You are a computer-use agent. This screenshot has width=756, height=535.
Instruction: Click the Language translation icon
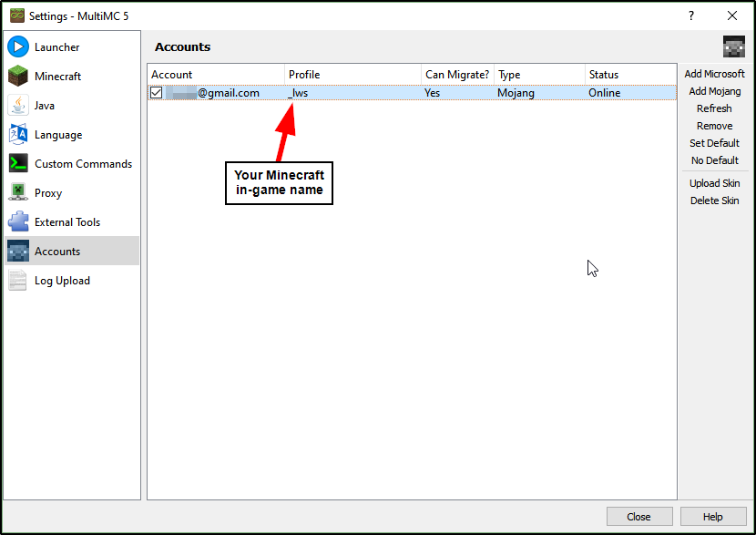[x=18, y=135]
